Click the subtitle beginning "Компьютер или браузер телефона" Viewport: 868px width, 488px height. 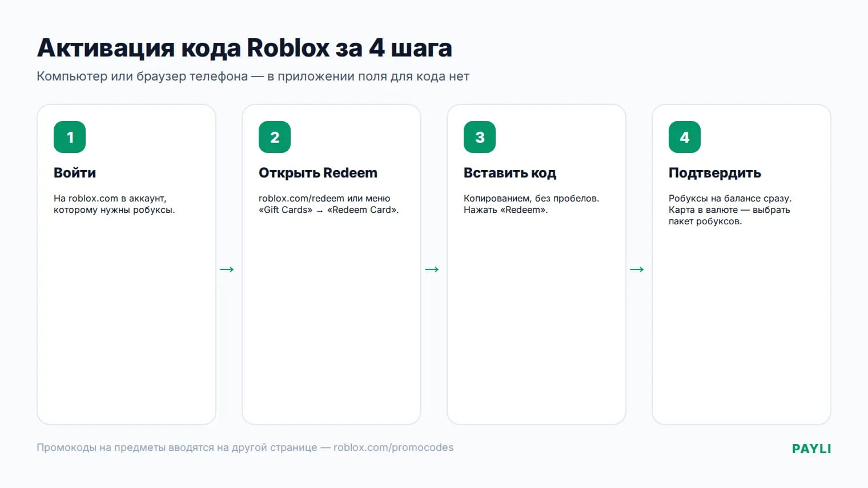(253, 76)
